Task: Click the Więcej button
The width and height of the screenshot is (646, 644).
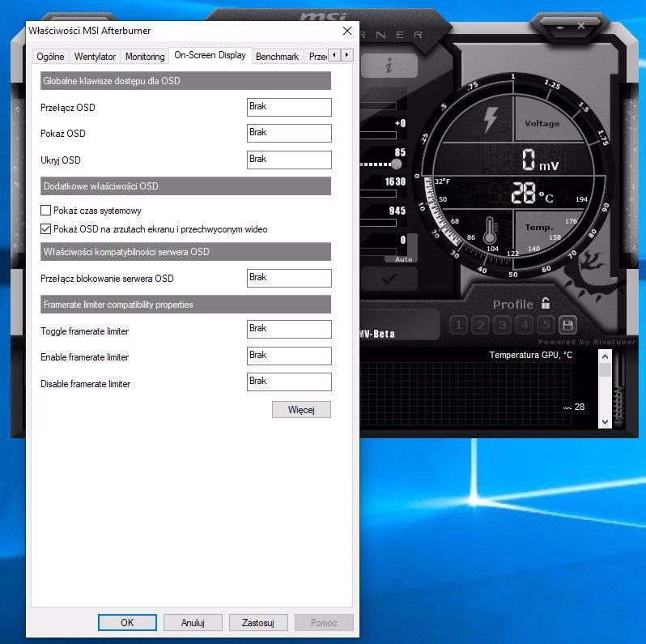Action: (301, 409)
